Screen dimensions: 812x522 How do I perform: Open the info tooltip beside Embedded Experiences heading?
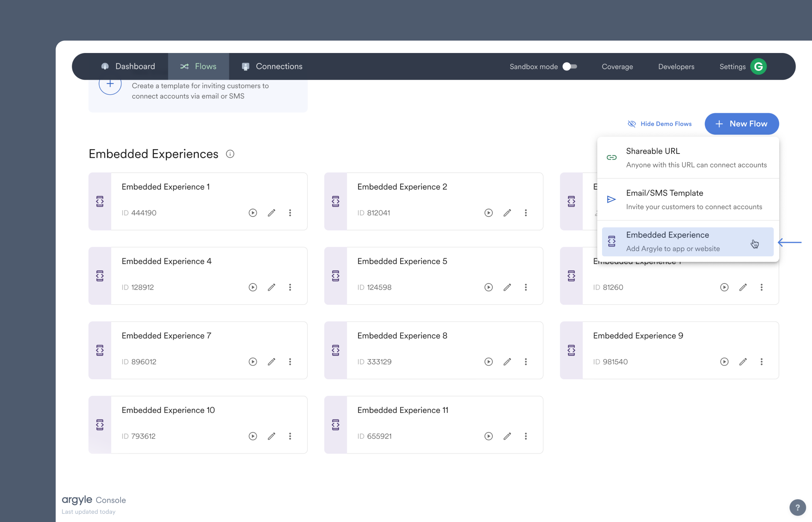[x=230, y=154]
